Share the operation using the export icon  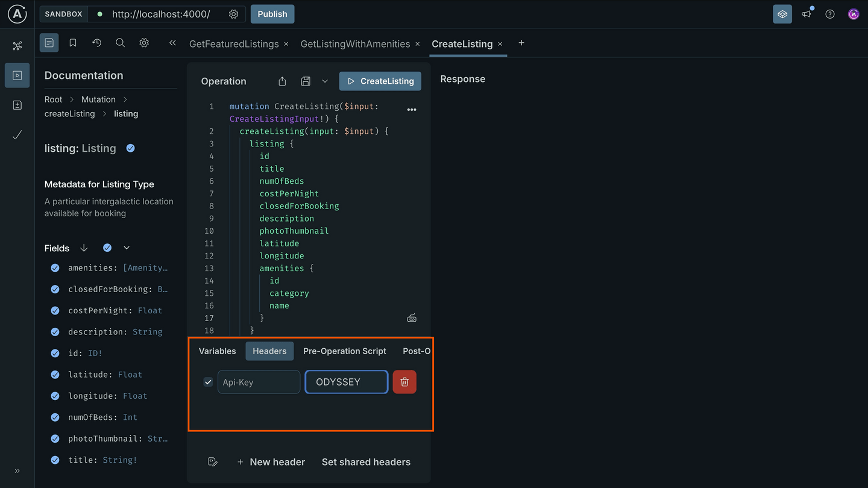point(281,81)
